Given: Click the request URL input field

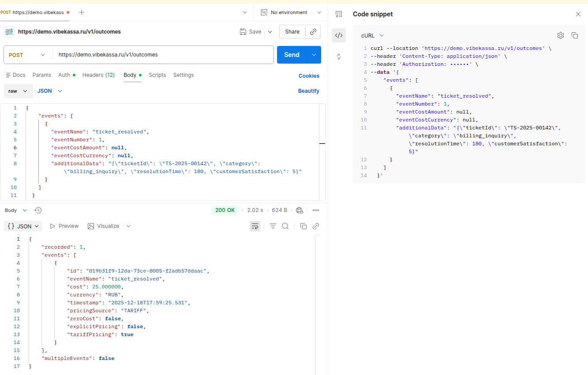Looking at the screenshot, I should point(163,55).
